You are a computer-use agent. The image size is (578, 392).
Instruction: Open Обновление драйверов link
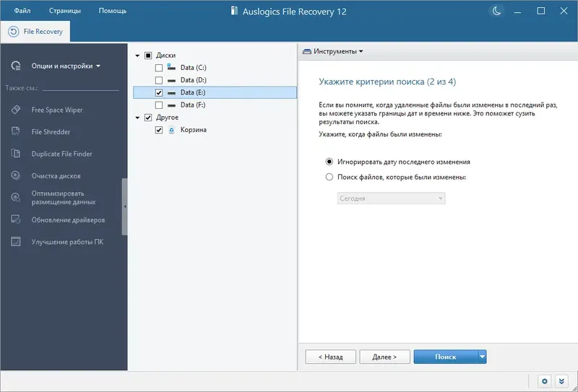68,220
